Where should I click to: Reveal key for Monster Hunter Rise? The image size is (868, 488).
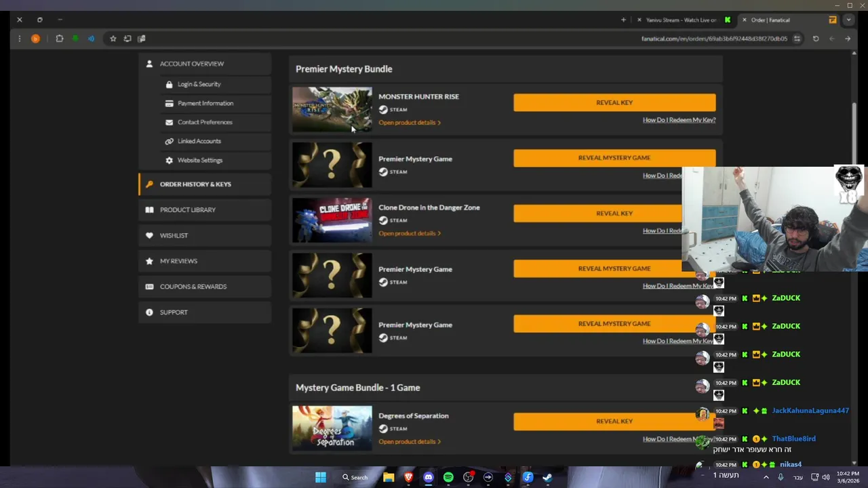(x=614, y=102)
